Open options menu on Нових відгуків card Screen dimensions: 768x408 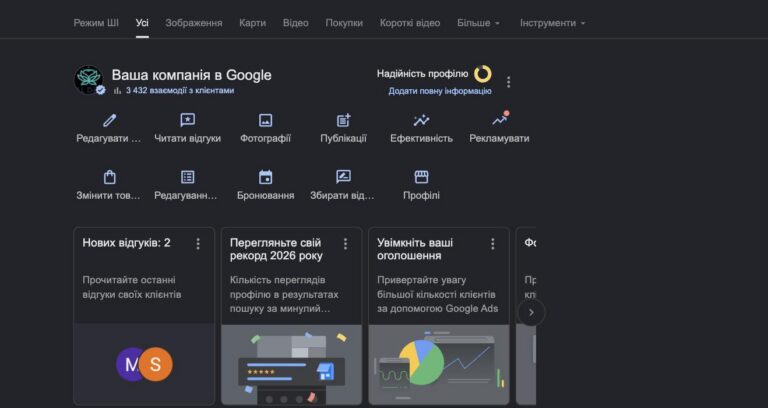198,244
